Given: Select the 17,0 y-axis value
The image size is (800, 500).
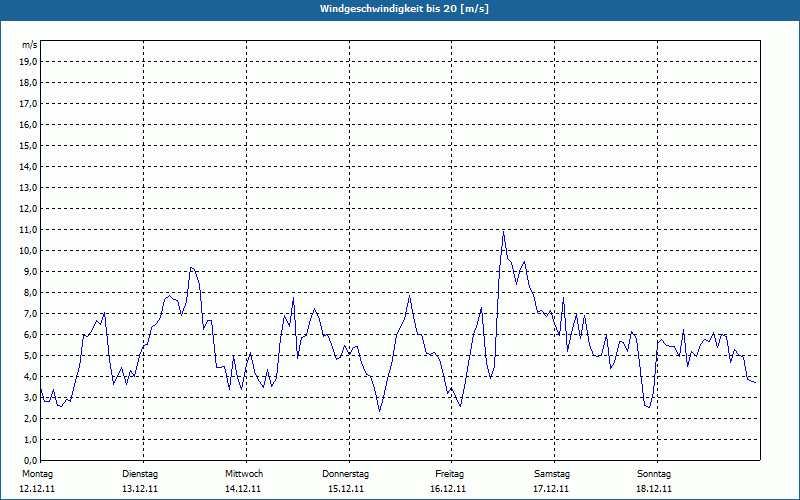Looking at the screenshot, I should coord(29,104).
